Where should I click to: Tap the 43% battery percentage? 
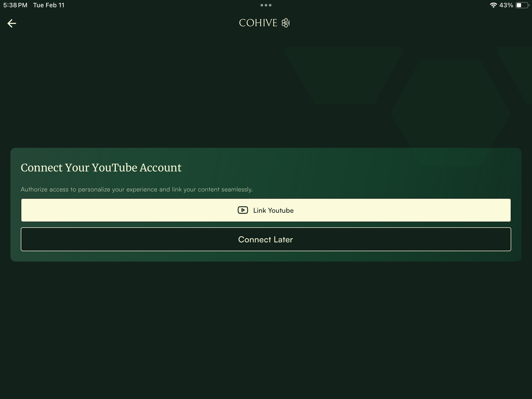click(506, 5)
